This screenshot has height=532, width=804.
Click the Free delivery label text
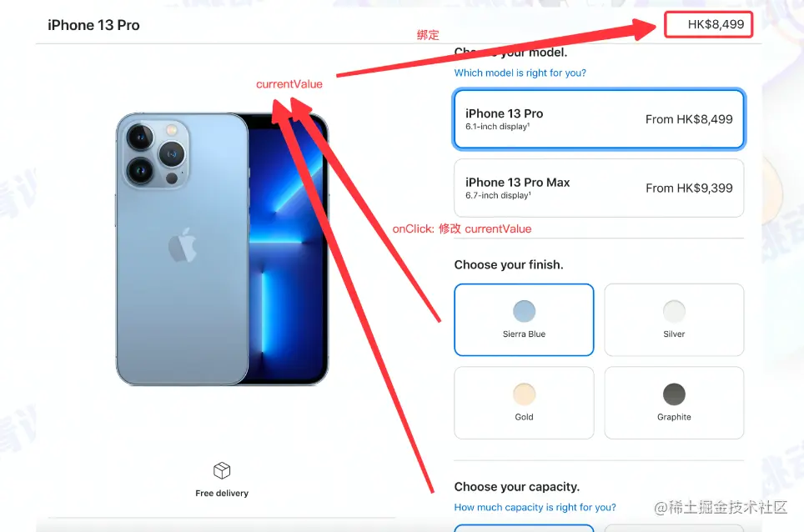222,493
